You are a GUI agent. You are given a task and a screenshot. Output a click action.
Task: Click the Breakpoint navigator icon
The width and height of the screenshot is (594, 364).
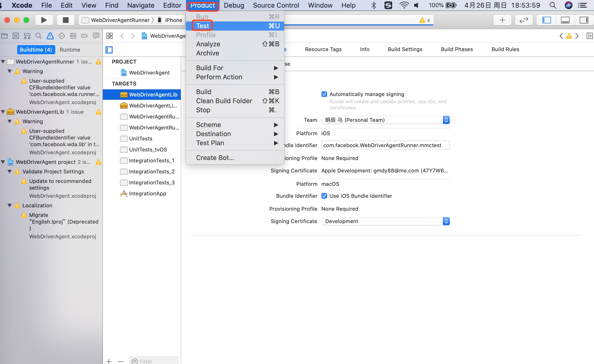tap(84, 36)
